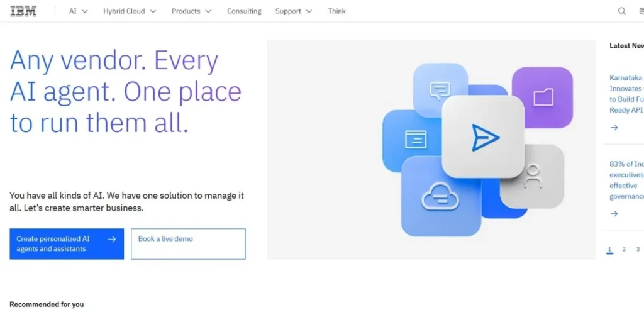Open the search magnifier icon
Image resolution: width=644 pixels, height=322 pixels.
click(x=621, y=11)
